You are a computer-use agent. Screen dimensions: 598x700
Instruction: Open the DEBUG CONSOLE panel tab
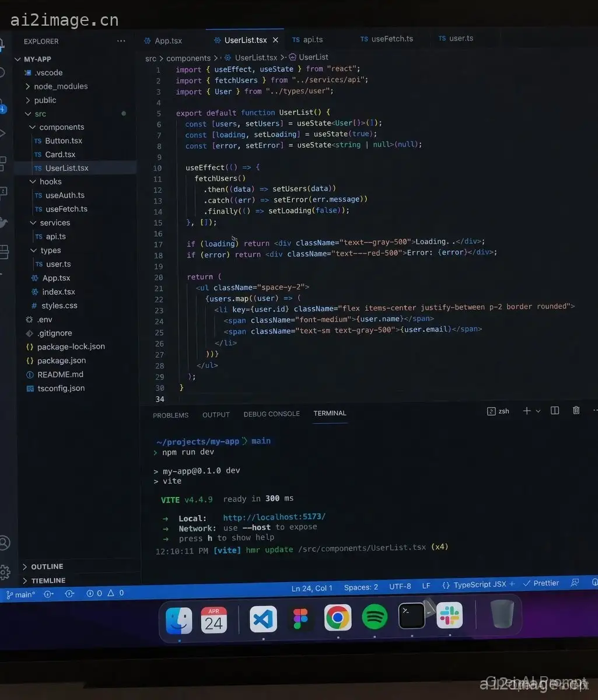(x=271, y=414)
